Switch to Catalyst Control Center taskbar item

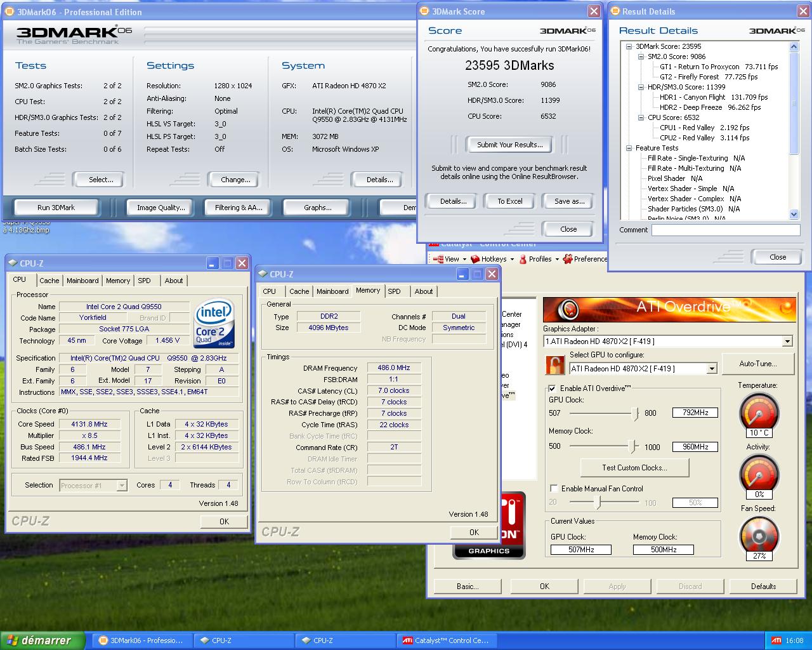coord(446,640)
